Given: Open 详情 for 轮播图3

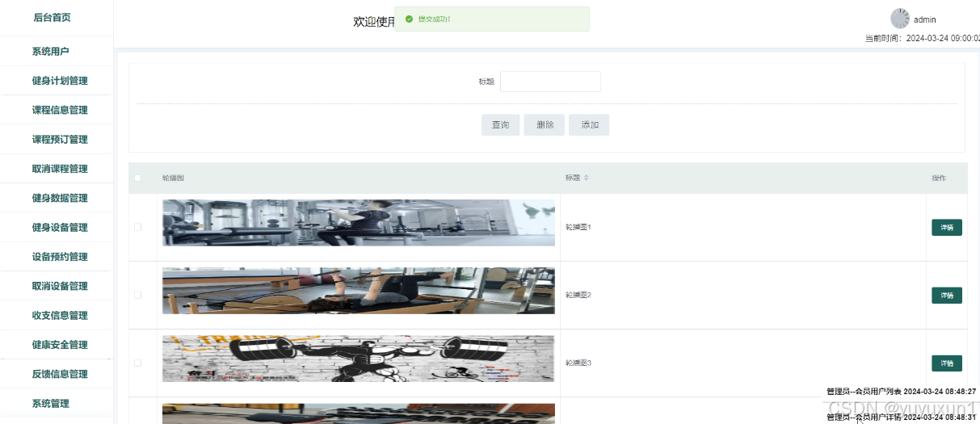Looking at the screenshot, I should click(947, 363).
